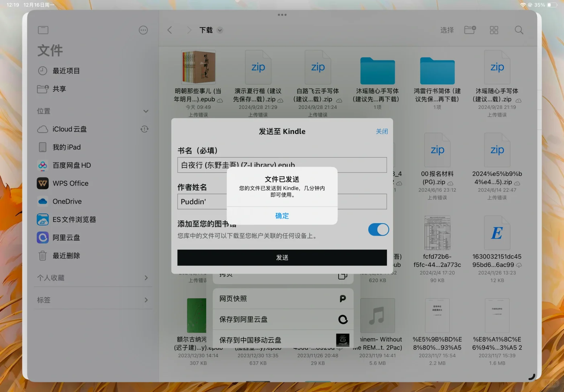Click the iCloud sync status icon

[144, 129]
